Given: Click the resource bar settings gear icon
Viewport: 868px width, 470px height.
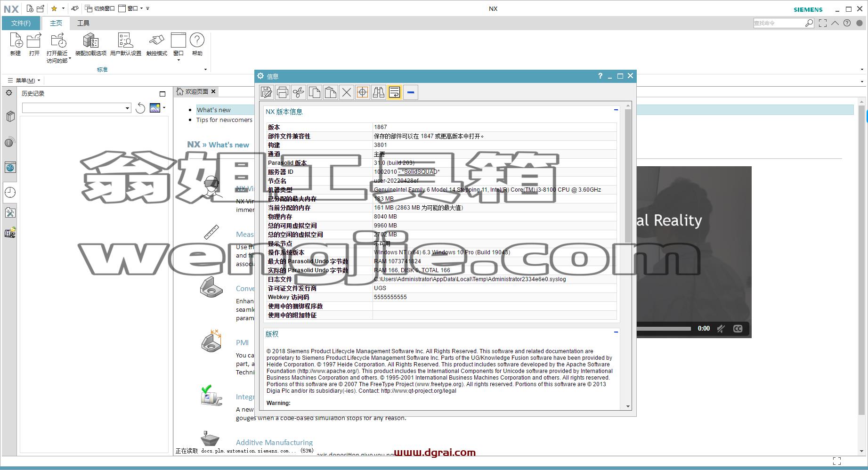Looking at the screenshot, I should [9, 93].
